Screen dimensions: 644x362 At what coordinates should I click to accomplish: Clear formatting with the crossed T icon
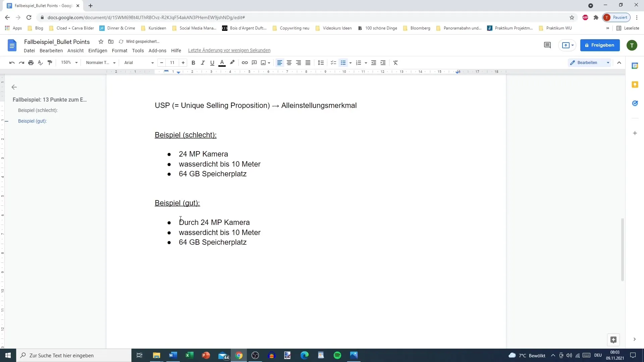coord(395,63)
